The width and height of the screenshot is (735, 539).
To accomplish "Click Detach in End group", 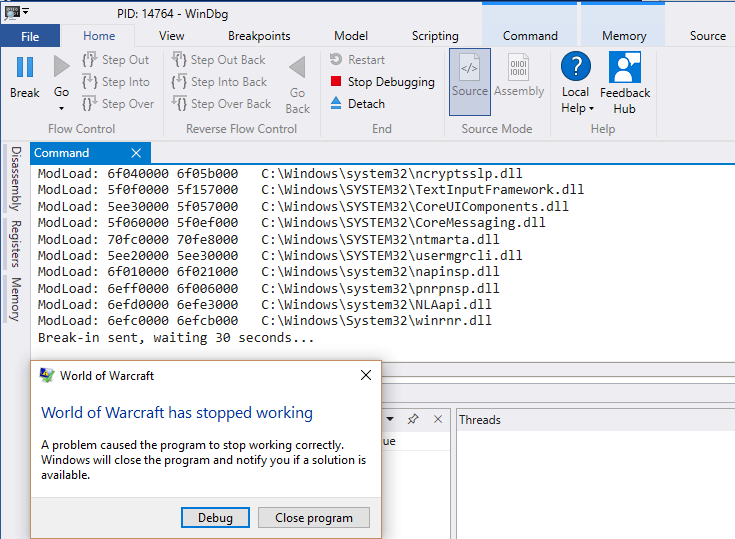I will (357, 104).
